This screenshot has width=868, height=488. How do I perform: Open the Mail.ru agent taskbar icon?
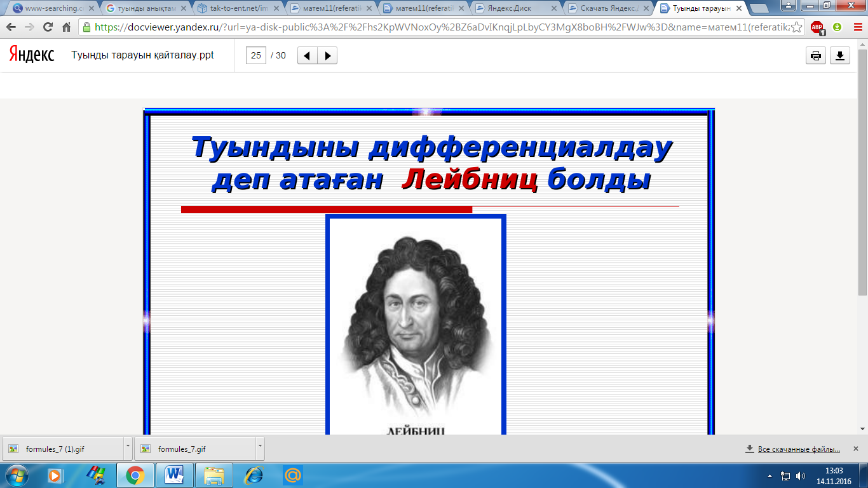293,475
